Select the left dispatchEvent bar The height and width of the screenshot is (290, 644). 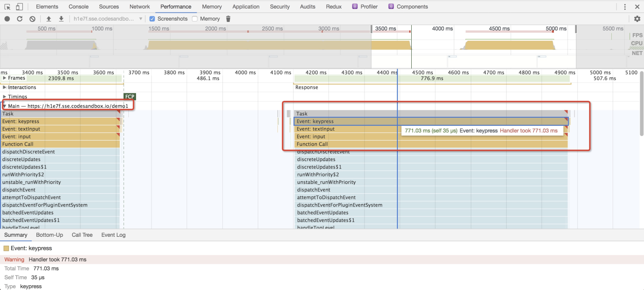coord(60,190)
